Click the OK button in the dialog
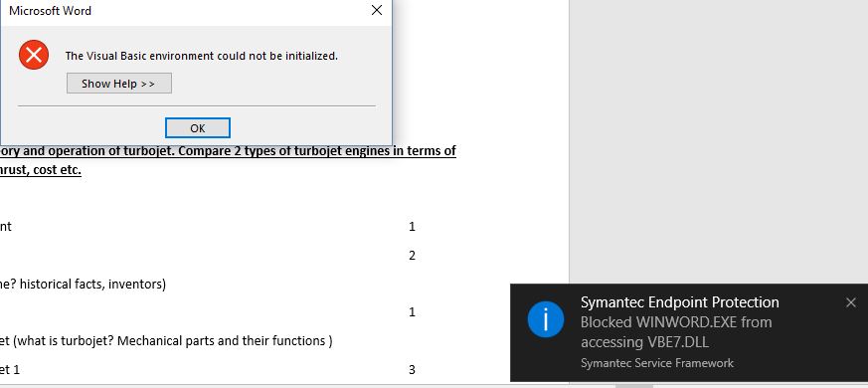The width and height of the screenshot is (868, 388). click(198, 128)
